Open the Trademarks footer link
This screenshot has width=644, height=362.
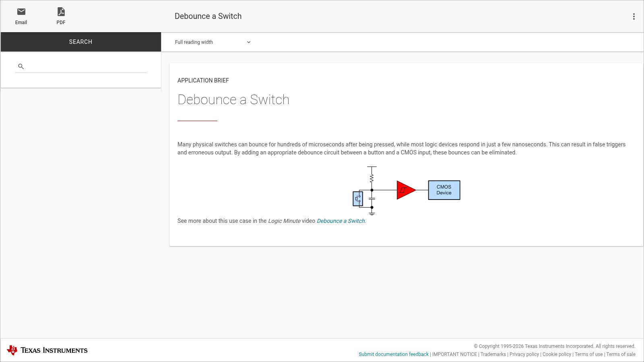point(493,354)
